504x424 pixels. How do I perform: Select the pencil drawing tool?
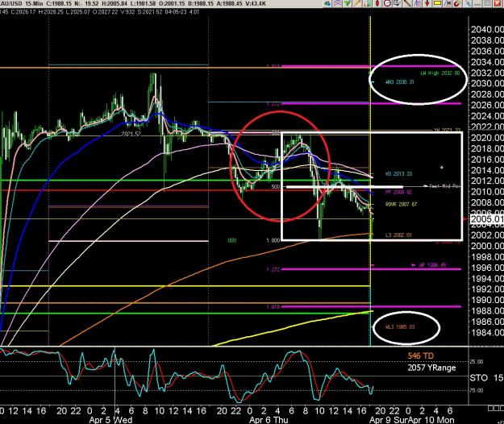(357, 3)
